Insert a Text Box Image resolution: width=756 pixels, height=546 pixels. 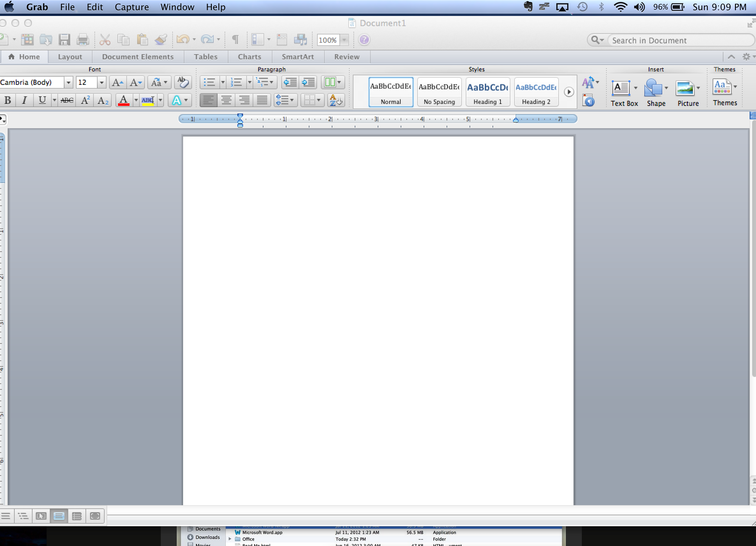[x=621, y=88]
